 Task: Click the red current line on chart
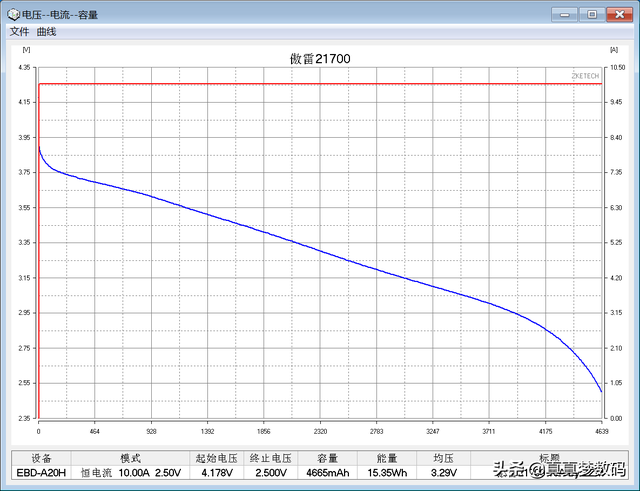point(320,84)
